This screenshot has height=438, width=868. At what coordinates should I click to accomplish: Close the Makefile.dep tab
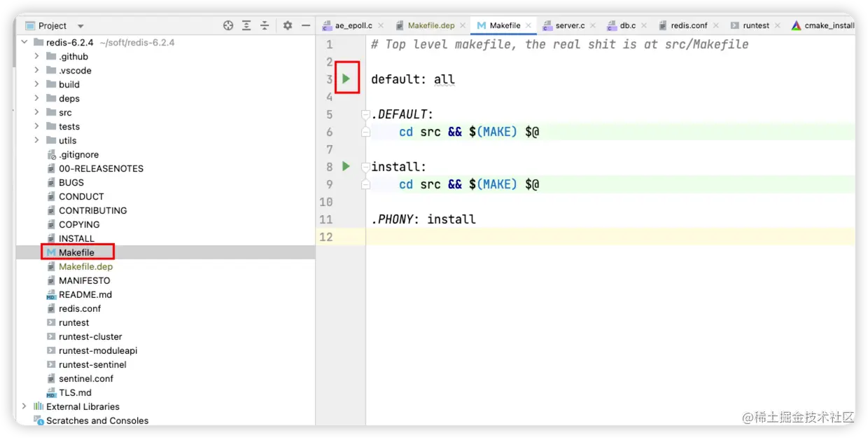click(463, 26)
